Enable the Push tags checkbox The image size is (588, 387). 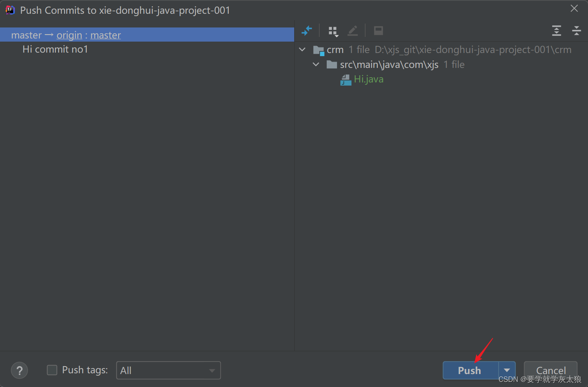(x=52, y=370)
